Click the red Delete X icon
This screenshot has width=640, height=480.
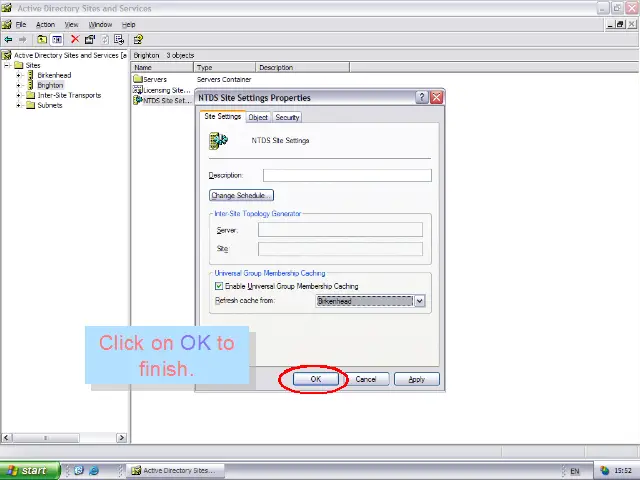[75, 39]
